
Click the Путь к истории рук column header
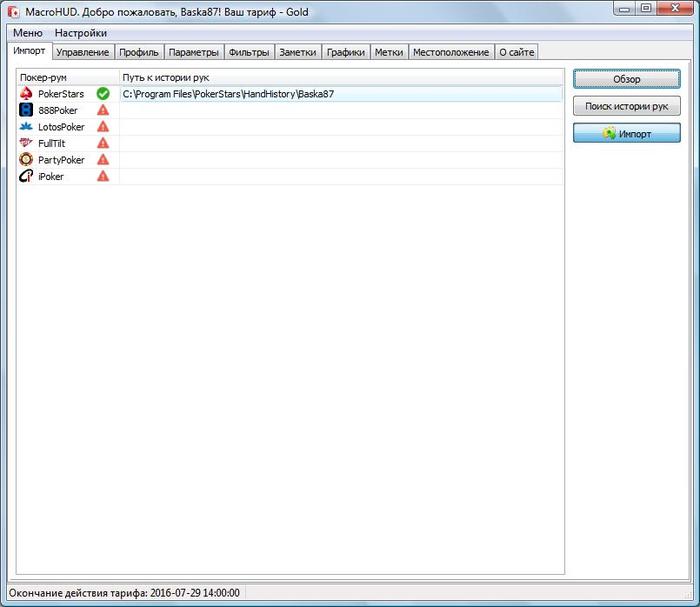click(x=341, y=77)
